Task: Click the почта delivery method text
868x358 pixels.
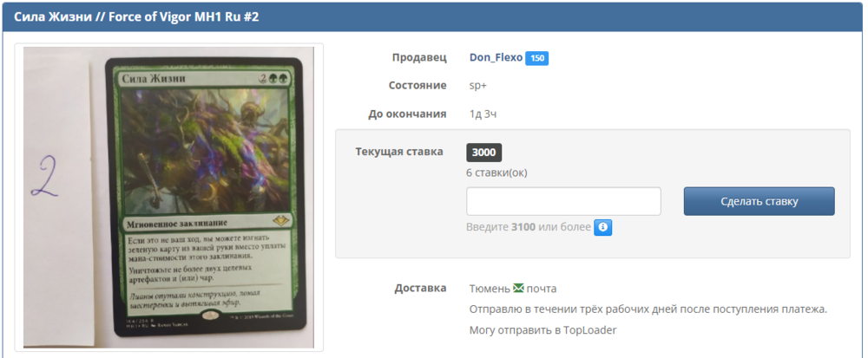Action: [x=542, y=289]
